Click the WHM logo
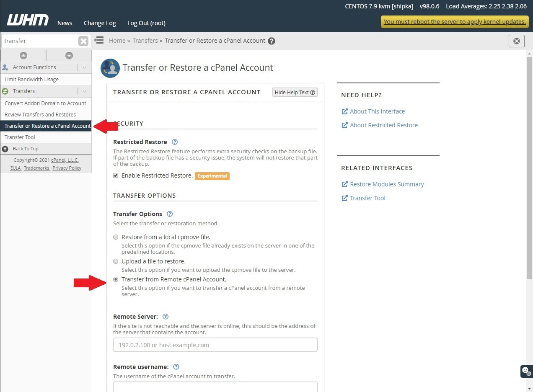The height and width of the screenshot is (392, 533). pyautogui.click(x=28, y=20)
